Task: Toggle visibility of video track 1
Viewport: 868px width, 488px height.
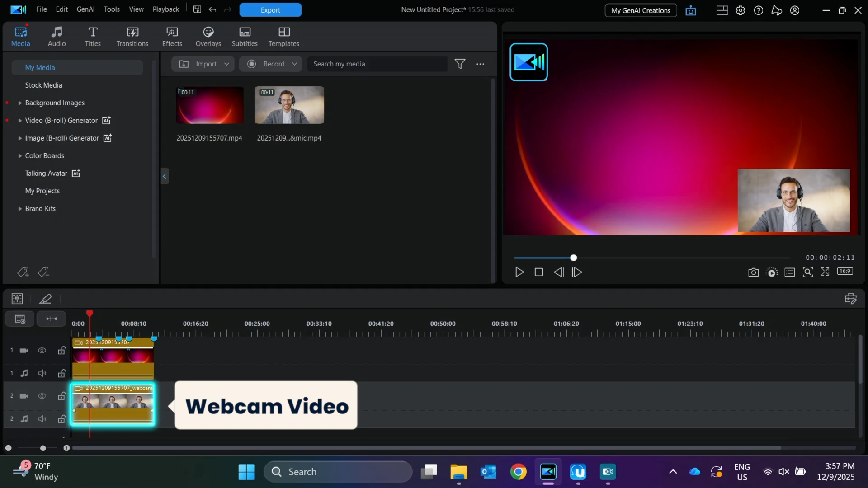Action: pyautogui.click(x=42, y=350)
